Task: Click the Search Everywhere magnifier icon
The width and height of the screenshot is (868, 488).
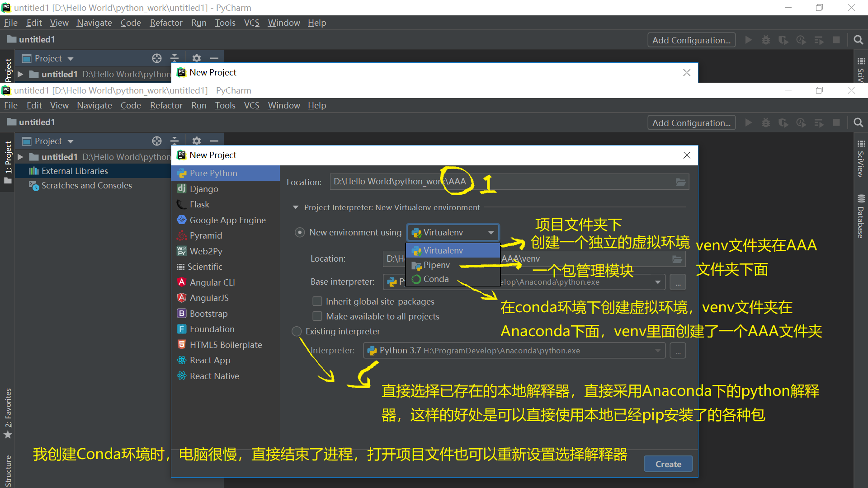Action: [858, 122]
